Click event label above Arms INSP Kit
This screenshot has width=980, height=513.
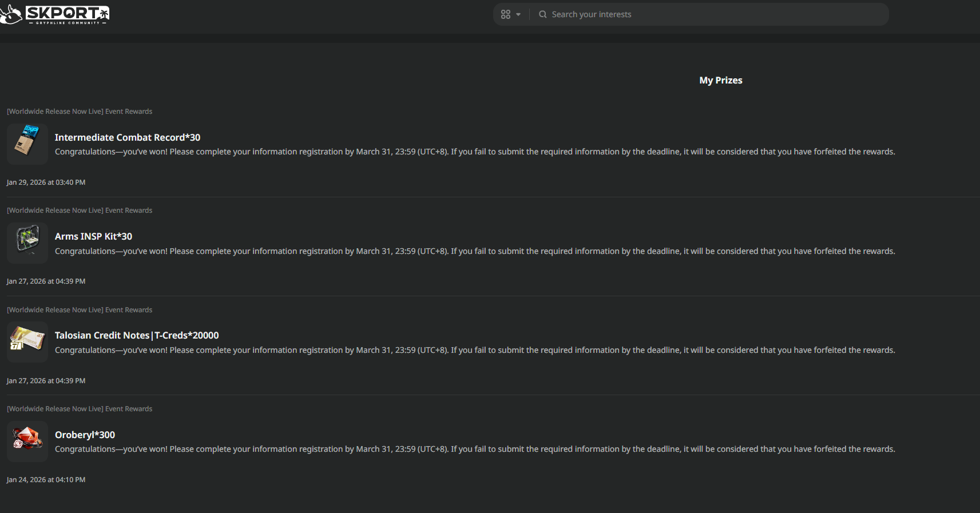click(80, 210)
